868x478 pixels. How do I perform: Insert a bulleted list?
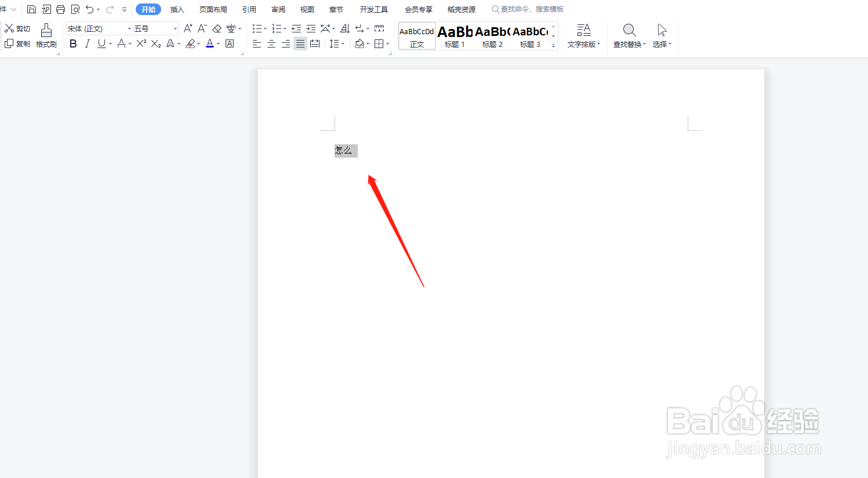tap(257, 28)
